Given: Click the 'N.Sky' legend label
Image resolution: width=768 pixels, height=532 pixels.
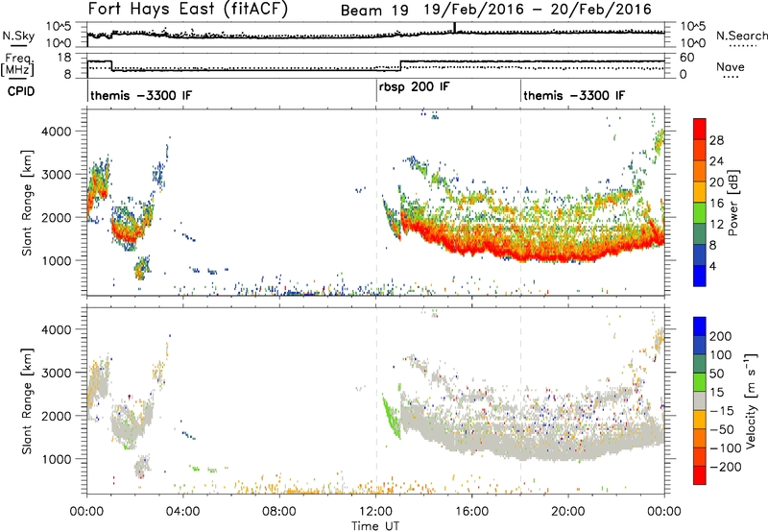Looking at the screenshot, I should click(18, 36).
